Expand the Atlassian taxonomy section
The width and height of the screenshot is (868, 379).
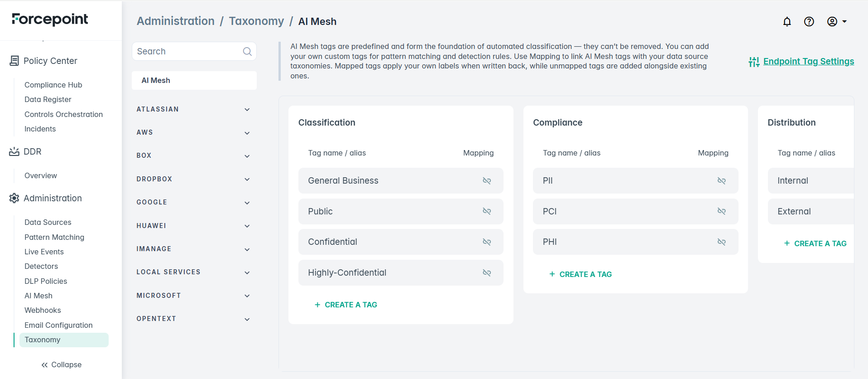click(x=247, y=109)
